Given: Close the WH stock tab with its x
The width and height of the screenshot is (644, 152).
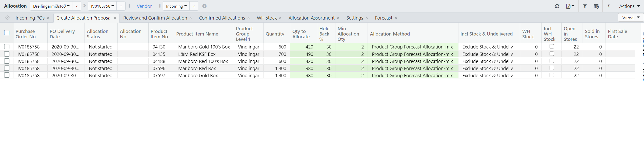Looking at the screenshot, I should pos(280,18).
